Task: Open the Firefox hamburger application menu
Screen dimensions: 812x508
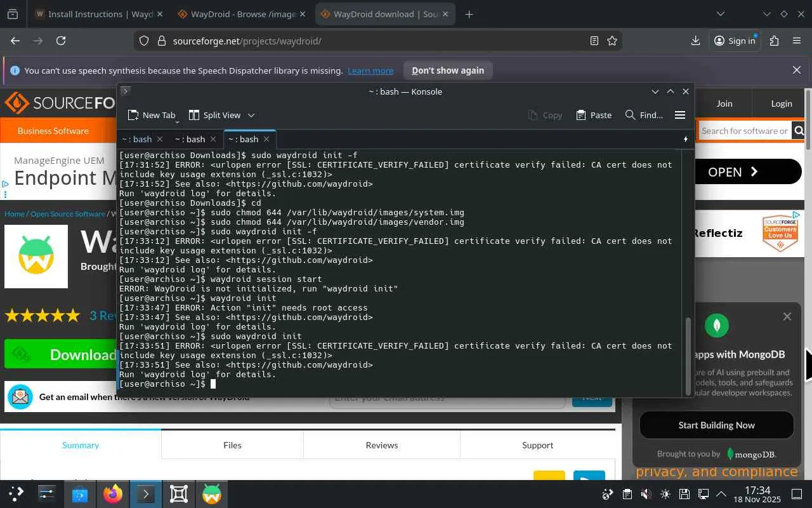Action: [797, 41]
